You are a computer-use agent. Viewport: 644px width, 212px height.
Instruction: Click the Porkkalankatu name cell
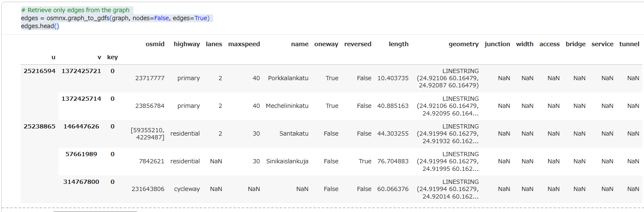(x=288, y=78)
